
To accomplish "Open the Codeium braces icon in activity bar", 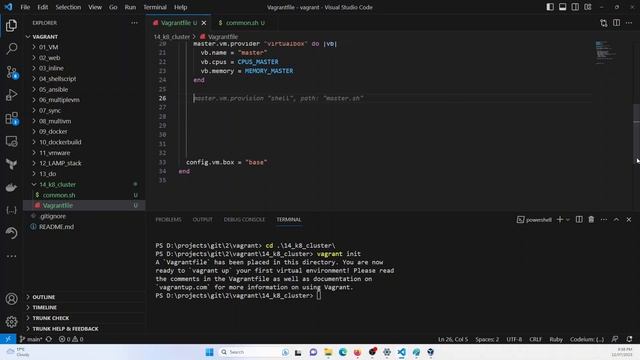I will (11, 210).
